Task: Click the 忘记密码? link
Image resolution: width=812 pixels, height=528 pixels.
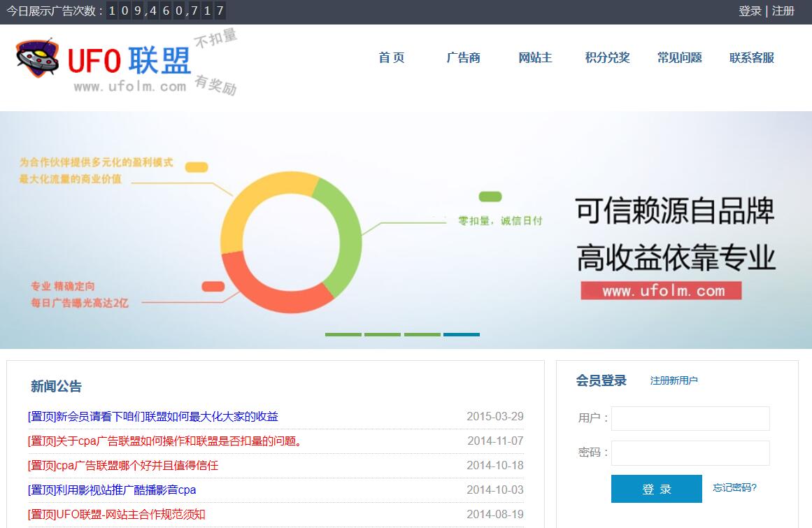Action: click(734, 487)
